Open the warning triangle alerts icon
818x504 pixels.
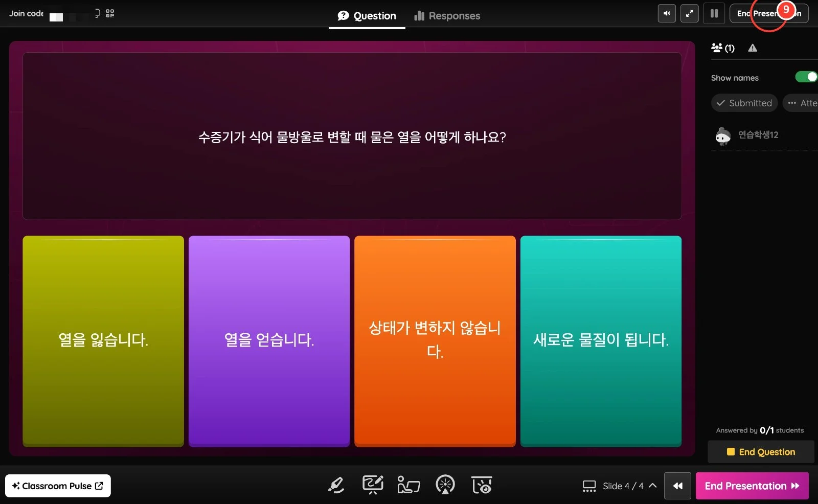click(753, 48)
